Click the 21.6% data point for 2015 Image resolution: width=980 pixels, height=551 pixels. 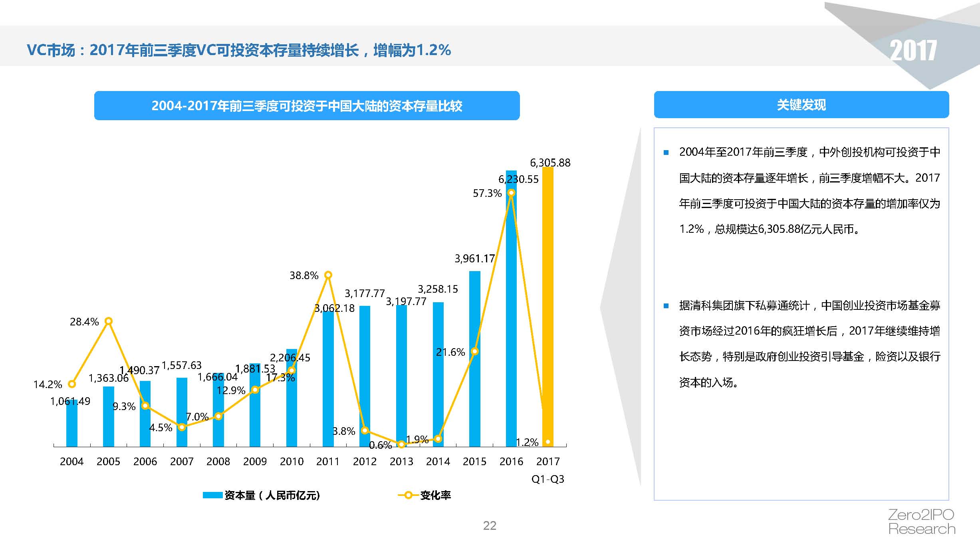[474, 351]
